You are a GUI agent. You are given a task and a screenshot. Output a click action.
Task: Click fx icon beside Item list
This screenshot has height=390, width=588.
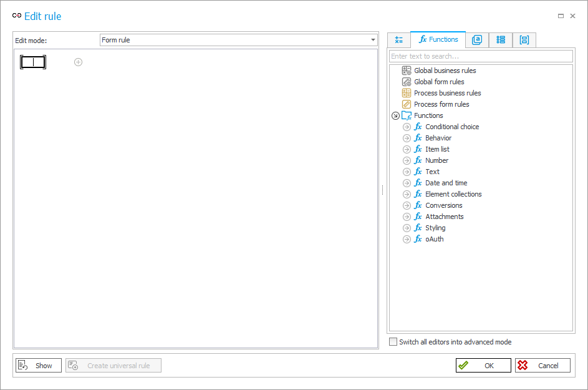tap(418, 149)
